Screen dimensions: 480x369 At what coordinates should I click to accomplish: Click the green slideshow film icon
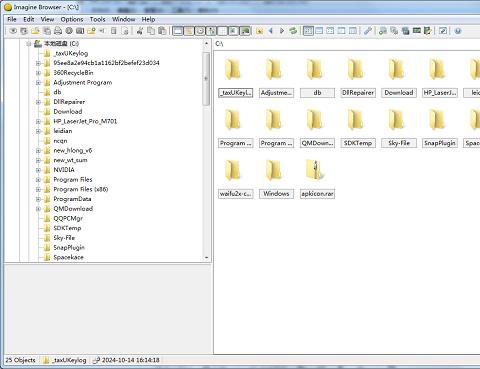[417, 31]
